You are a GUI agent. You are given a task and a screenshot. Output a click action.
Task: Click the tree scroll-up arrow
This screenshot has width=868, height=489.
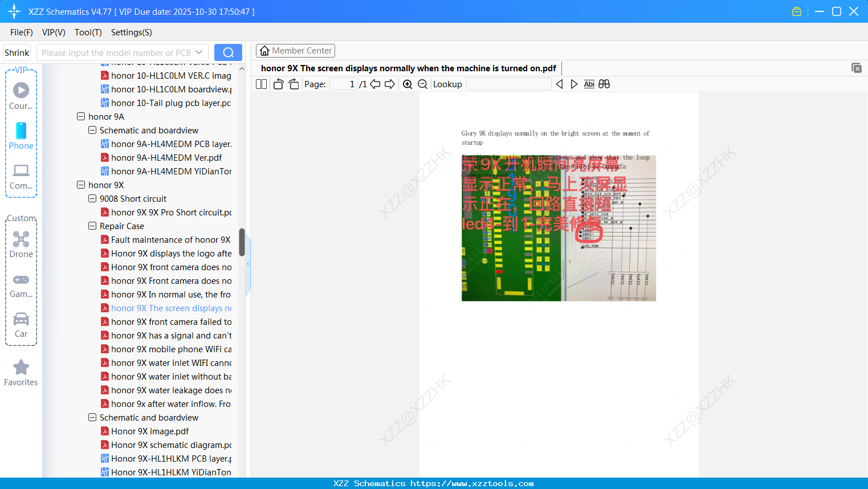pyautogui.click(x=242, y=69)
